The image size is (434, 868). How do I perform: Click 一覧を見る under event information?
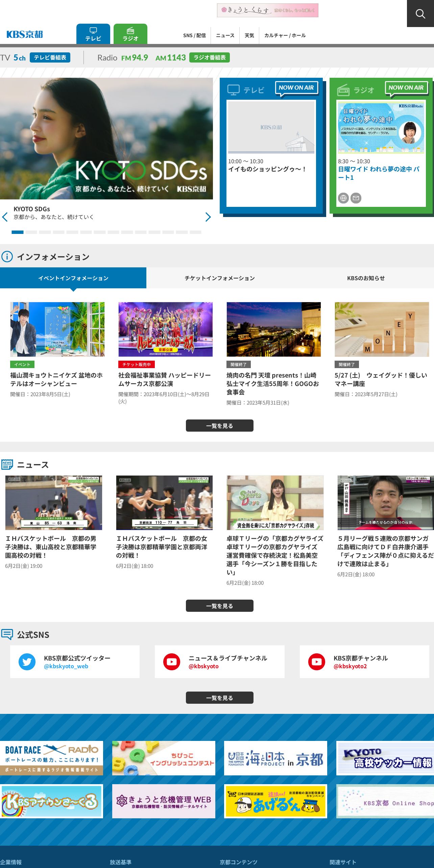[x=220, y=426]
